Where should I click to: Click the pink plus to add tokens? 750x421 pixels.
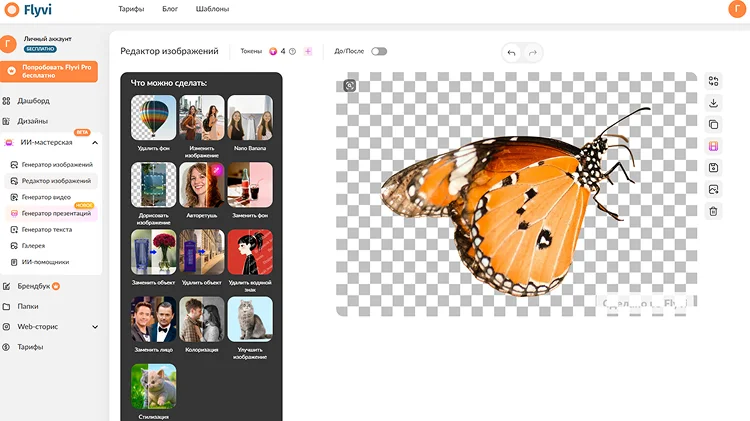coord(308,51)
